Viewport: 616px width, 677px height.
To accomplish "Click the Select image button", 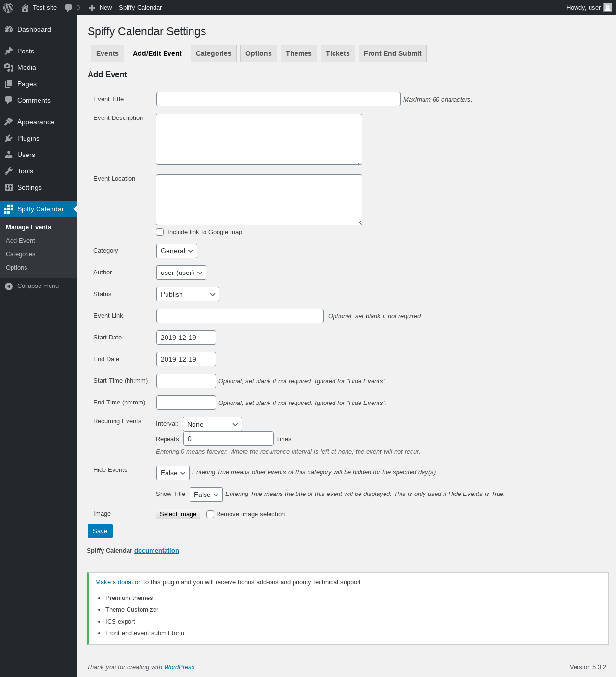I will (178, 514).
